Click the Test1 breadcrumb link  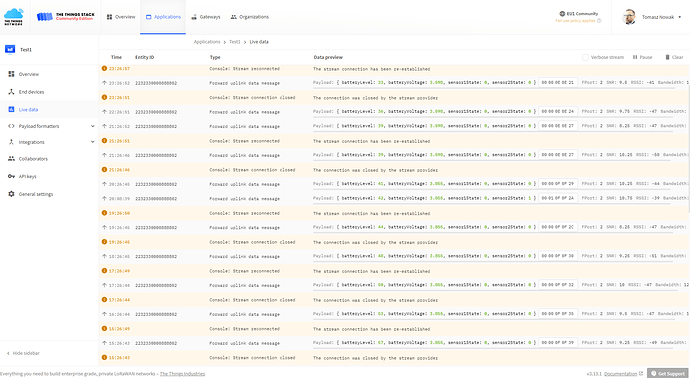[x=235, y=42]
